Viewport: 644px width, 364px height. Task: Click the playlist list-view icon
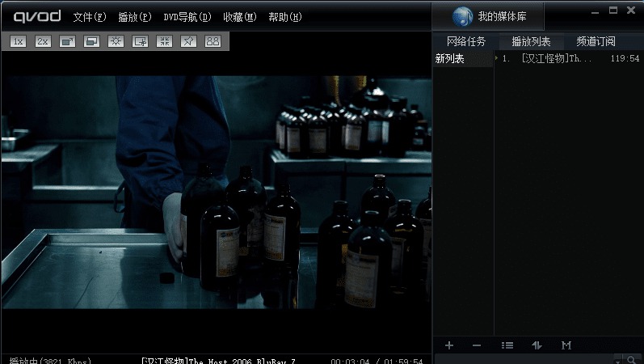coord(507,345)
